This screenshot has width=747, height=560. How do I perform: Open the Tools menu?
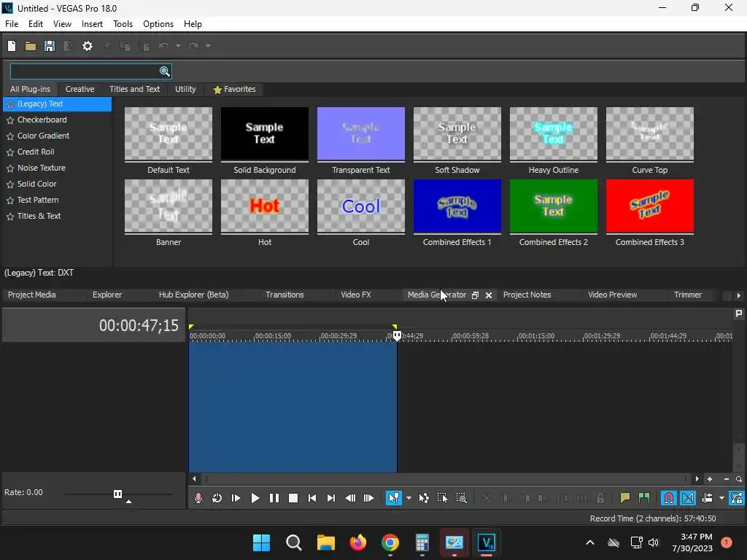click(123, 24)
